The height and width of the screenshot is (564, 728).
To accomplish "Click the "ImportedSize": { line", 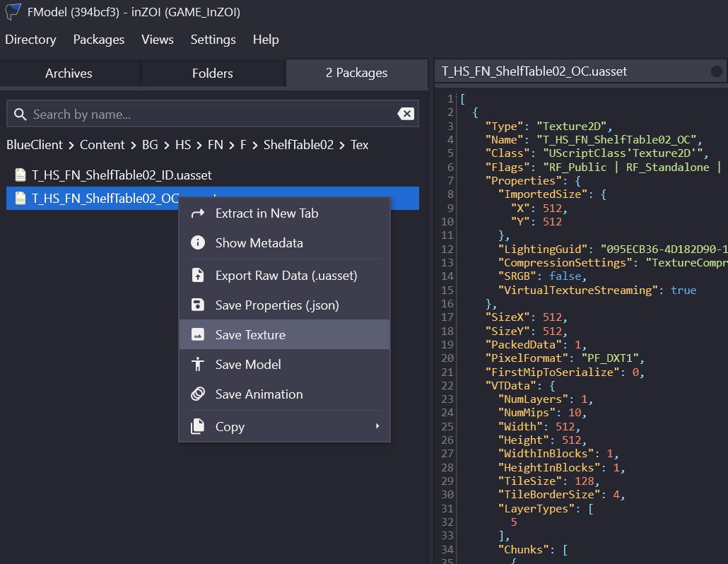I will coord(552,194).
